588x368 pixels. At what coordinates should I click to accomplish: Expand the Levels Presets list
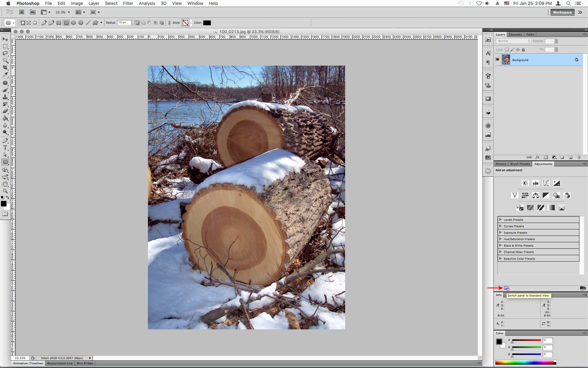500,220
